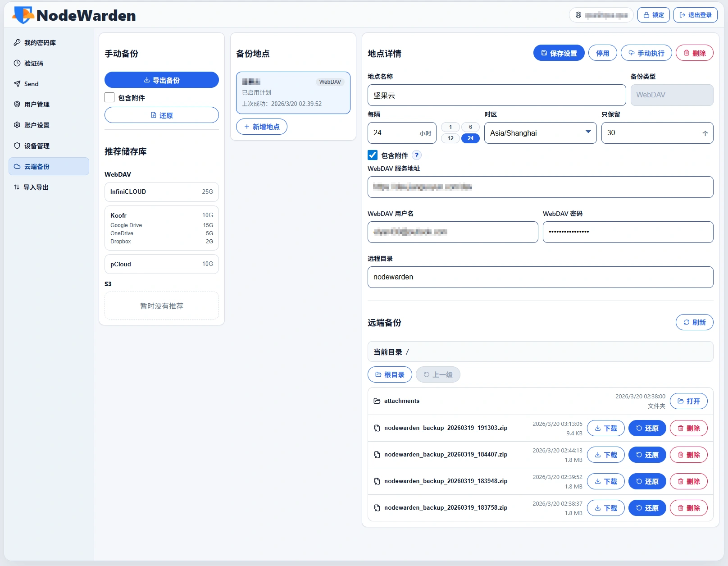
Task: Click the 退出登录 logout button
Action: tap(695, 15)
